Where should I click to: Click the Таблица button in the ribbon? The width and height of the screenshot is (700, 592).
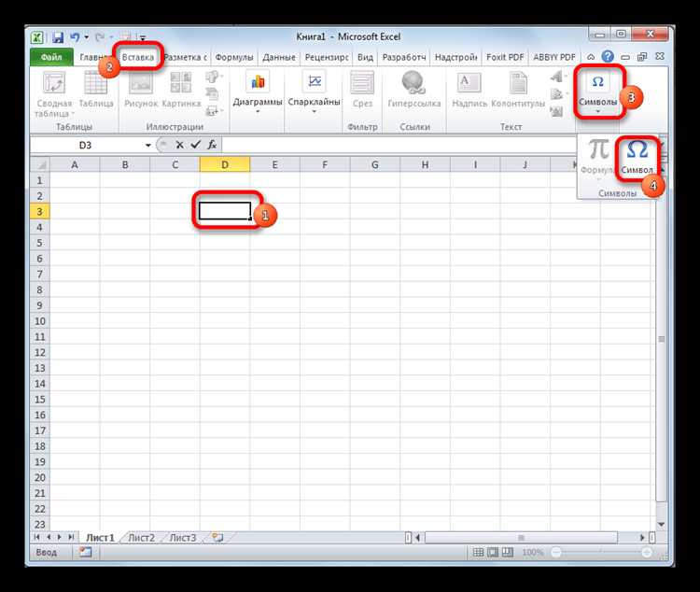point(96,90)
